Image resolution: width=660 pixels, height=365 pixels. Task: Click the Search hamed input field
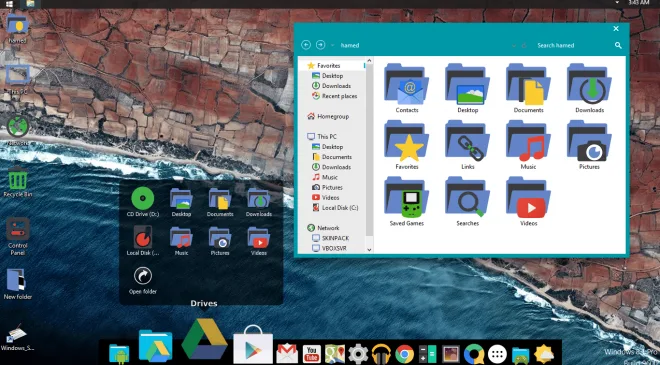pos(572,45)
